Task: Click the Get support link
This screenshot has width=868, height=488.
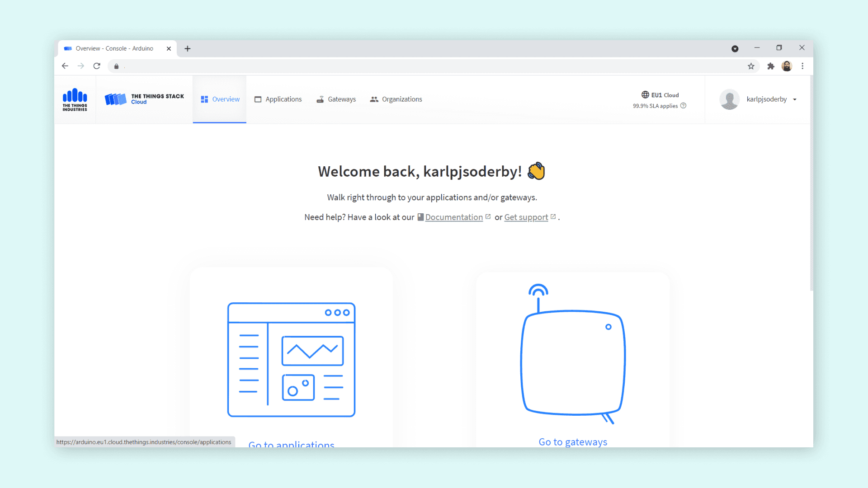Action: click(x=526, y=217)
